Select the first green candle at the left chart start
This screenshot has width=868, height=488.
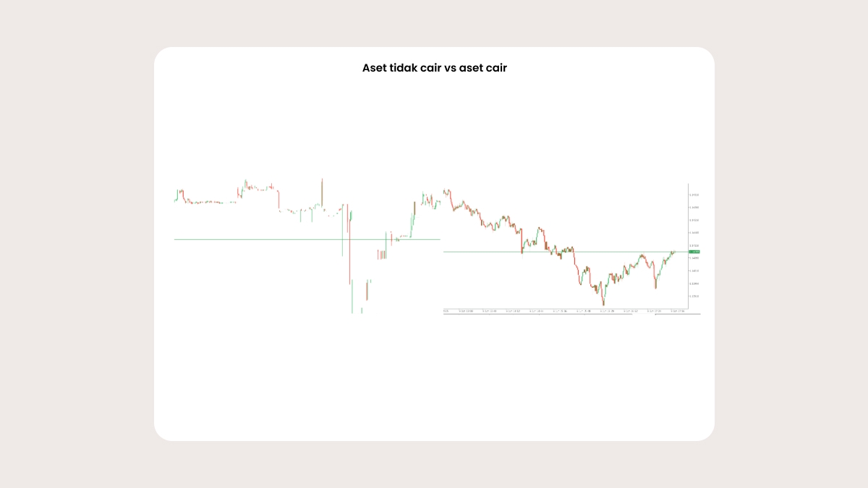pyautogui.click(x=176, y=195)
